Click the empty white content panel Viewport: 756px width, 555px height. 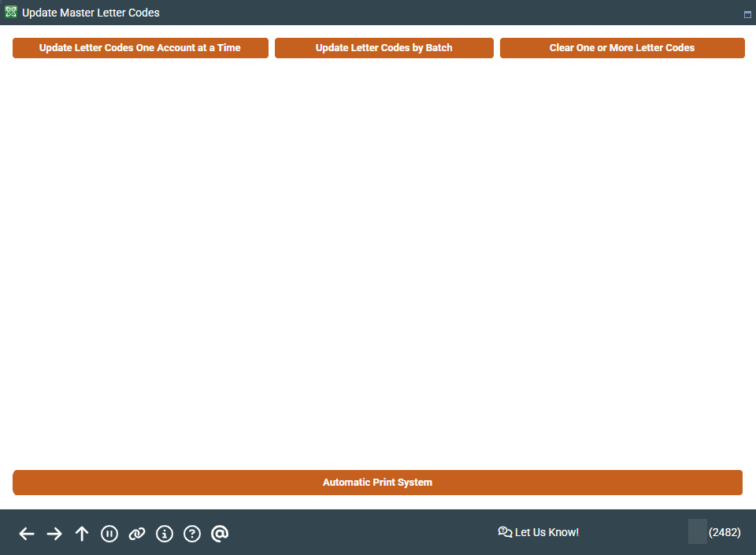click(x=378, y=260)
